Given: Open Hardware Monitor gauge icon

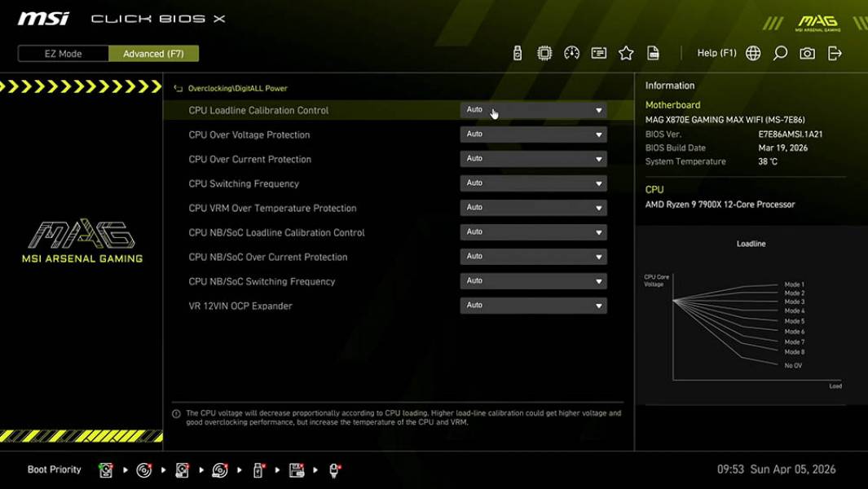Looking at the screenshot, I should point(571,52).
